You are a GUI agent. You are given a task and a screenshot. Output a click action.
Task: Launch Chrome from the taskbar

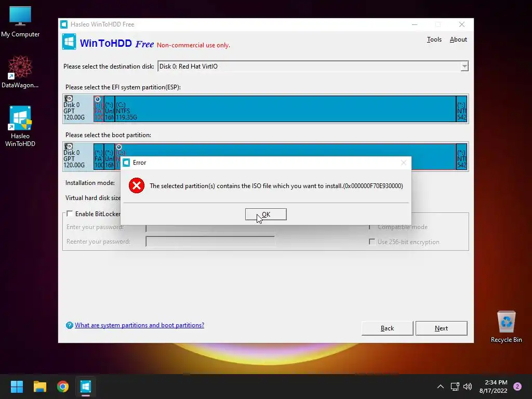(63, 387)
